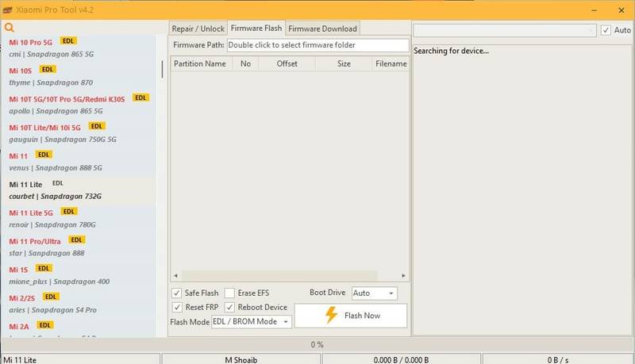Click the 0.000 B / 0.000 B status entry
Image resolution: width=635 pixels, height=364 pixels.
point(401,359)
